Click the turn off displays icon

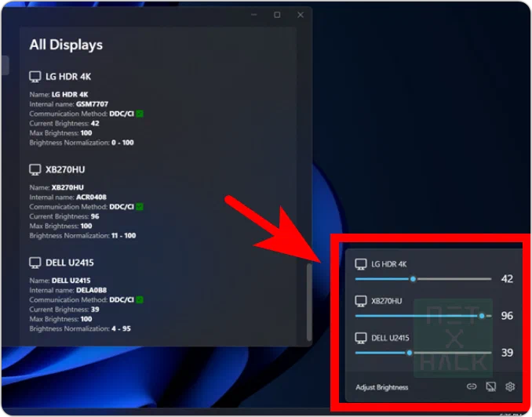click(x=490, y=386)
